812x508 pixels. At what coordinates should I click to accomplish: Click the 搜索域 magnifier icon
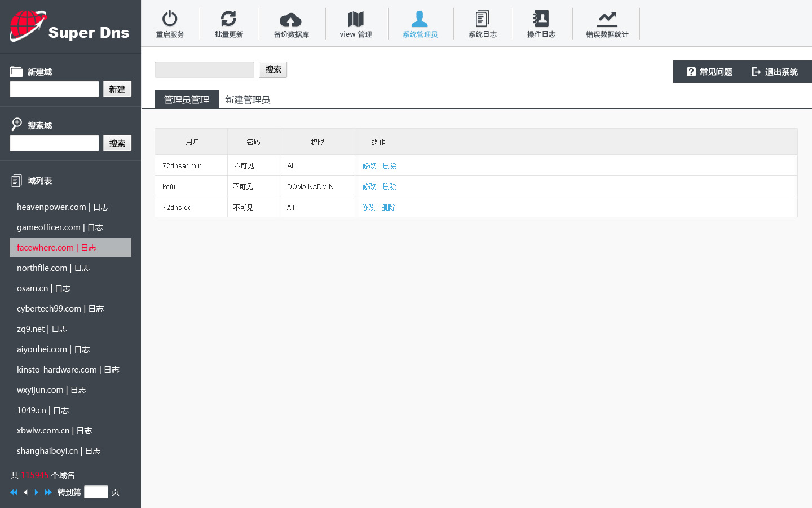pos(17,124)
